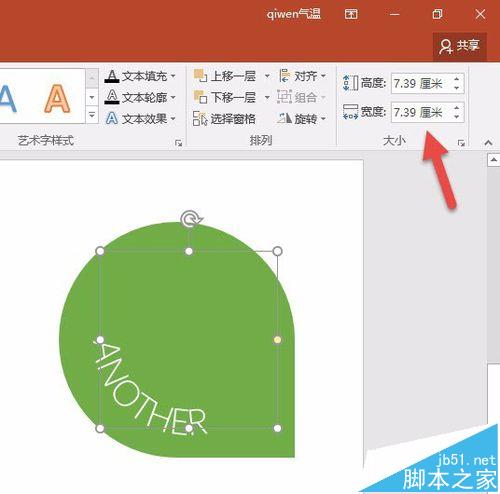Click the bottom-right resize handle of text box
Viewport: 500px width, 494px height.
tap(277, 428)
